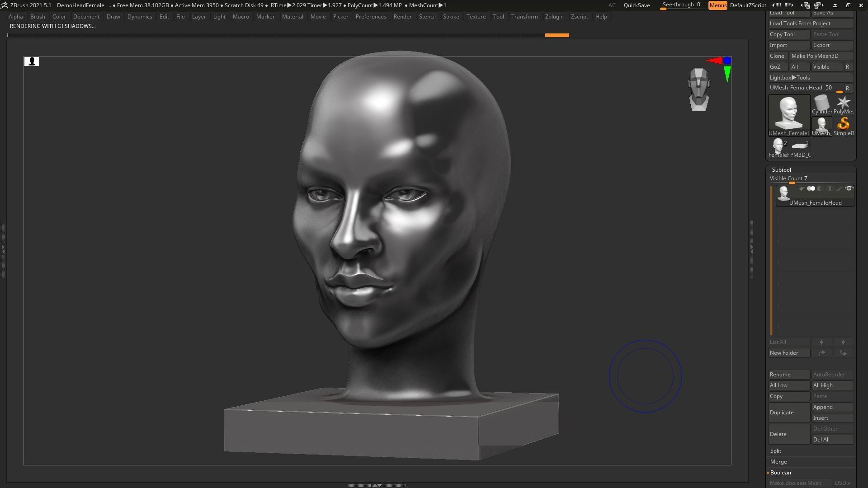Viewport: 868px width, 488px height.
Task: Select the SimpleBrush tool icon
Action: [x=844, y=126]
